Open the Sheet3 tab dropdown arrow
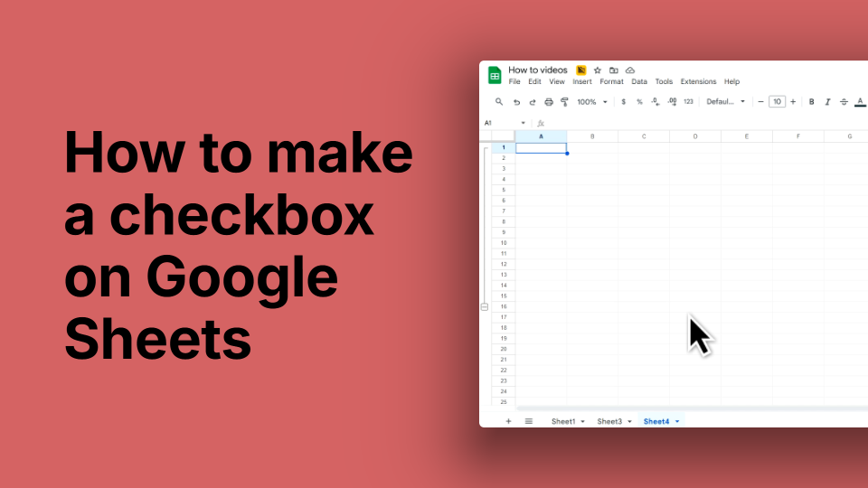 click(x=629, y=422)
